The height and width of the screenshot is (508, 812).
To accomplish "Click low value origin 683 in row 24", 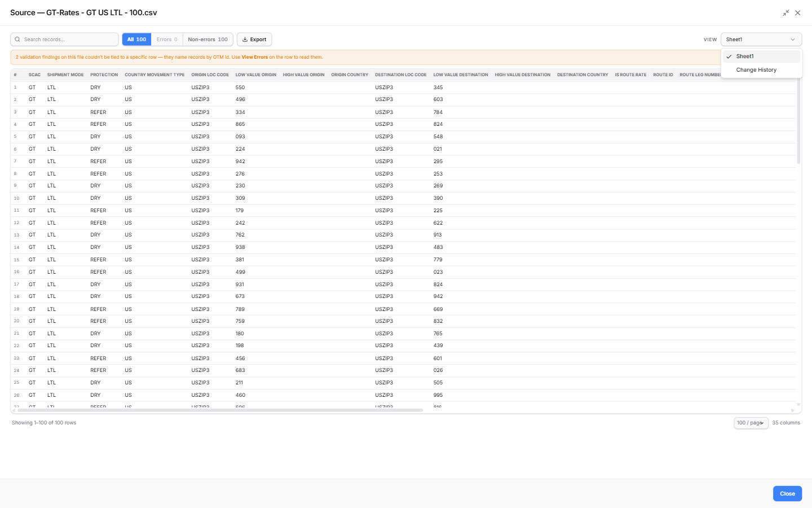I will [x=240, y=370].
